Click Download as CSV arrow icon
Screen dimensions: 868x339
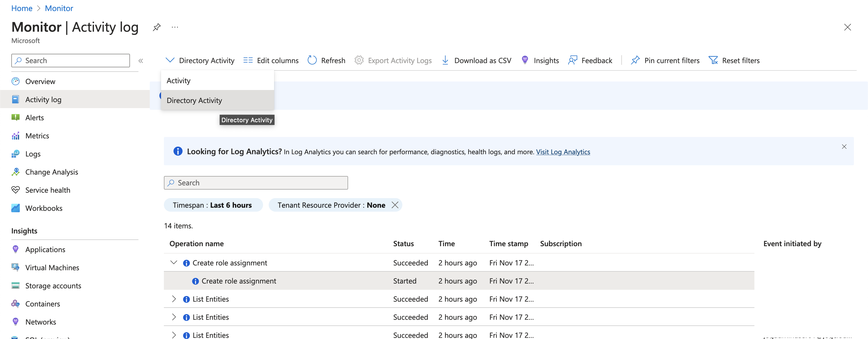point(445,60)
